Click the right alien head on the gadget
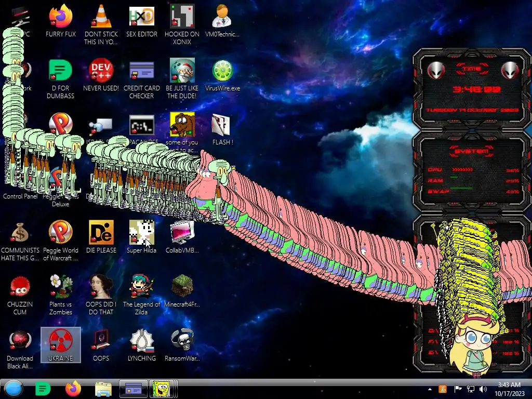This screenshot has height=399, width=532. pos(510,71)
